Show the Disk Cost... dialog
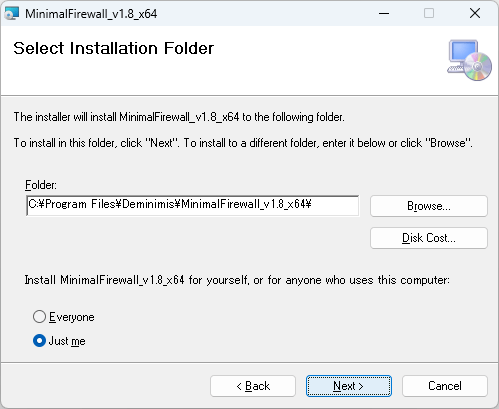 429,238
